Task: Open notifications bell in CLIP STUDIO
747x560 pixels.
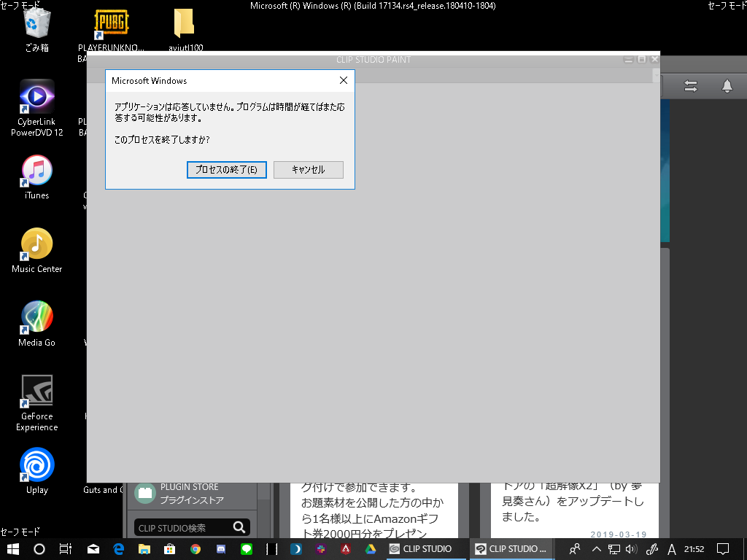Action: 727,86
